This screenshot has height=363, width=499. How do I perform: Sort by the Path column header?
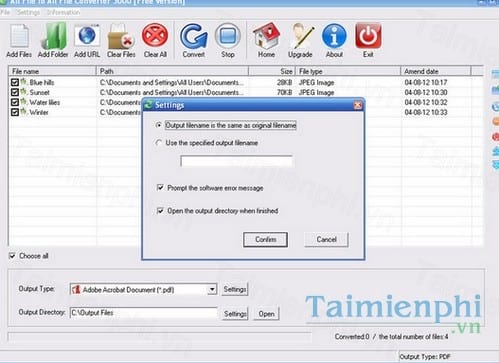(172, 71)
